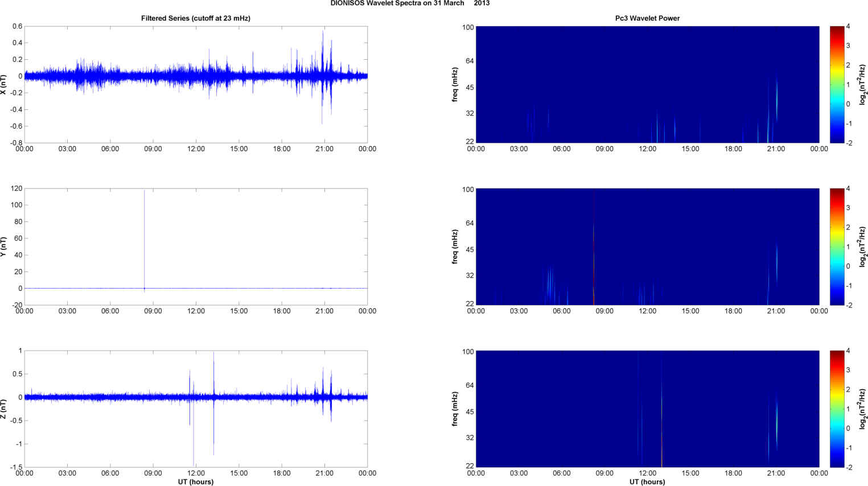Click the '0.6' tick on the X (nT) axis
Viewport: 868px width, 486px height.
pyautogui.click(x=17, y=26)
